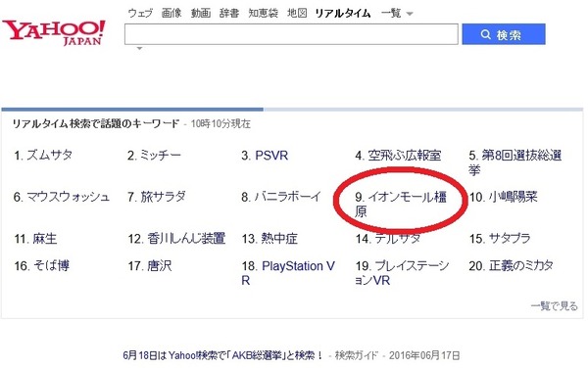This screenshot has height=368, width=588.
Task: Switch to the ウェブ search tab
Action: tap(140, 13)
